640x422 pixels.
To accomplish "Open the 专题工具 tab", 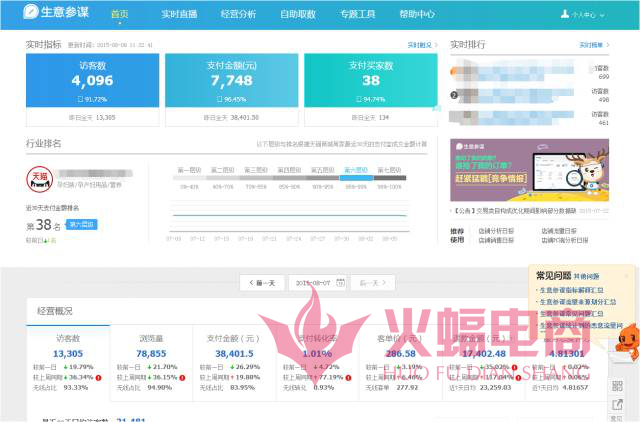I will (358, 14).
